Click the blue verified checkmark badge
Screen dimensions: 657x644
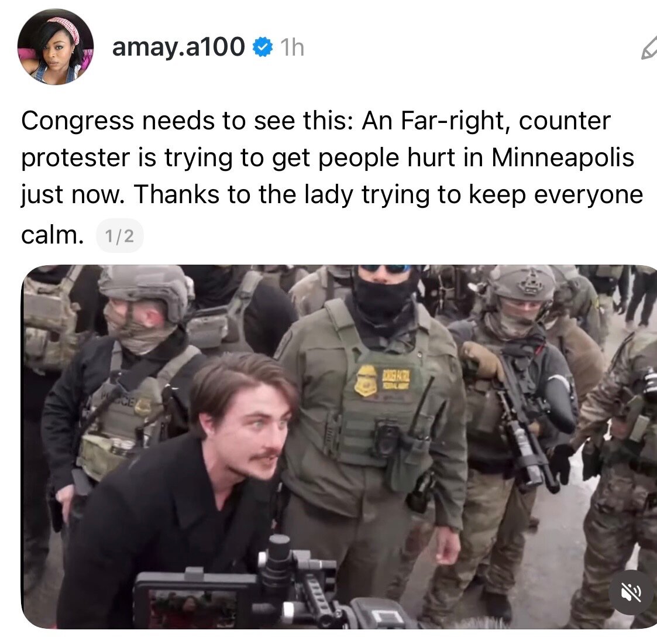coord(263,46)
